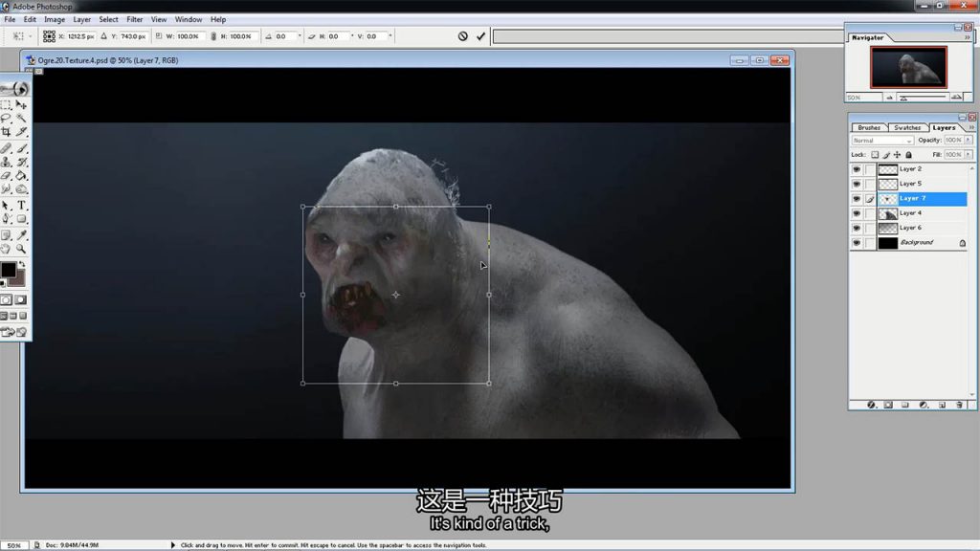This screenshot has width=980, height=551.
Task: Hide Layer 4 visibility eye
Action: tap(857, 213)
